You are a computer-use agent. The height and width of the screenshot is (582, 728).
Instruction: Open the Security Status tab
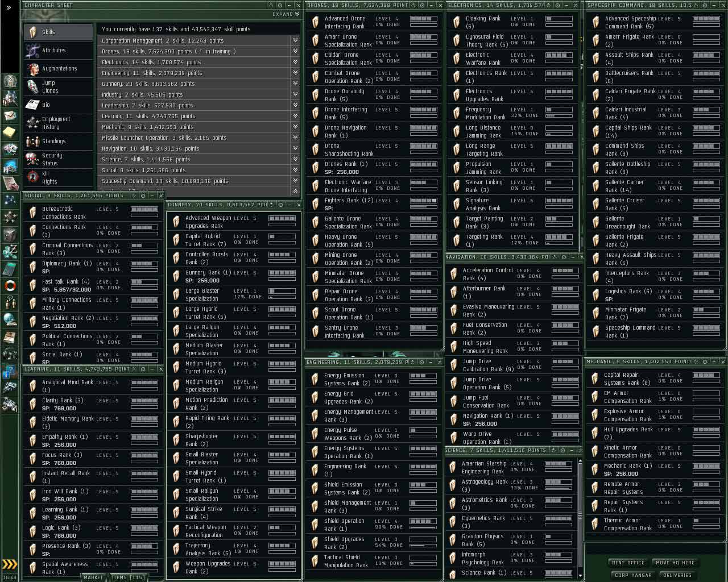coord(59,159)
